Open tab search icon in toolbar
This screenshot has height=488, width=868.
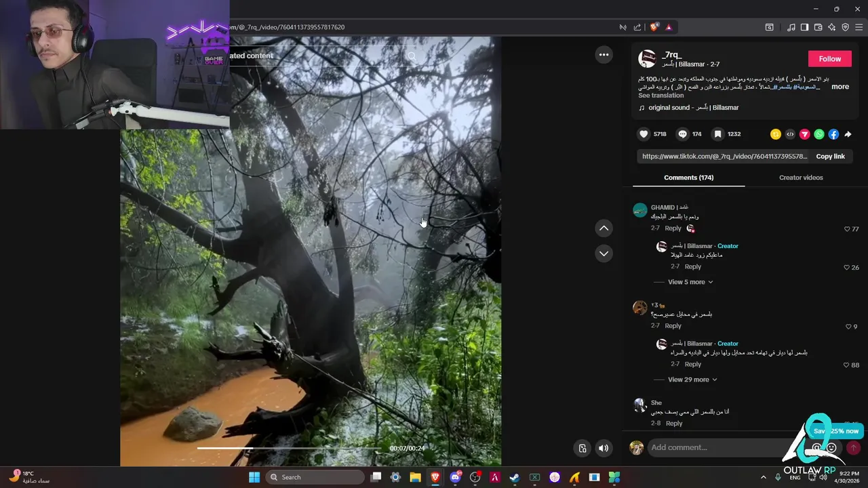click(x=769, y=27)
